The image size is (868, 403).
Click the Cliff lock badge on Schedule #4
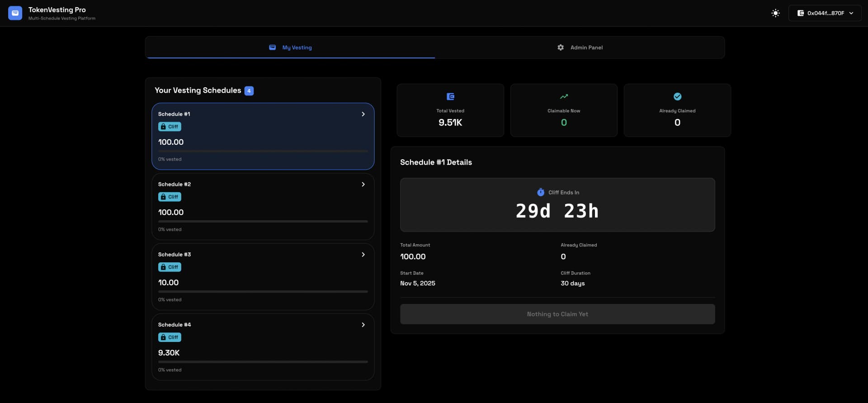point(170,337)
